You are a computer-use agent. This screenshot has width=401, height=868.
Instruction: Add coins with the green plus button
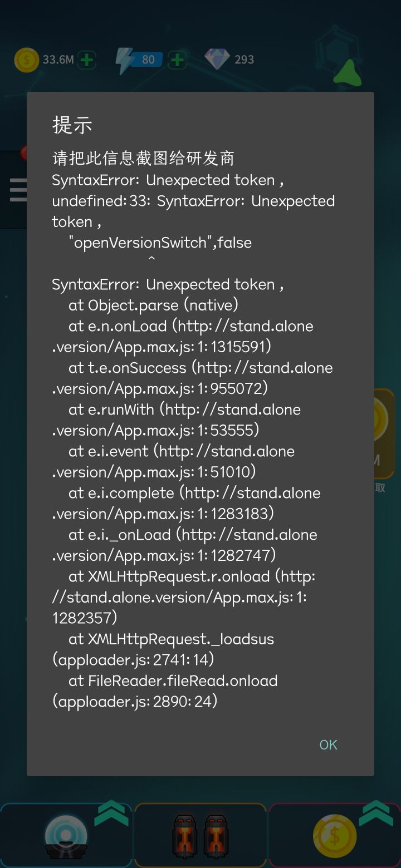(86, 60)
